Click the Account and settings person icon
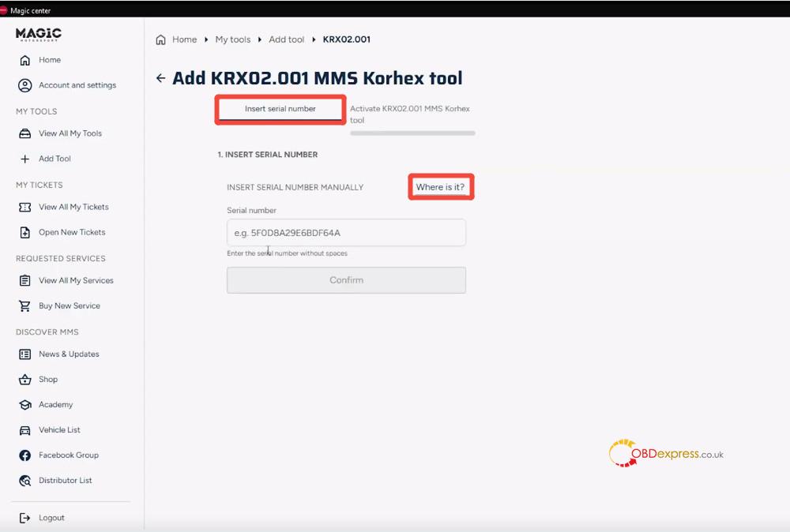The height and width of the screenshot is (532, 790). click(24, 85)
